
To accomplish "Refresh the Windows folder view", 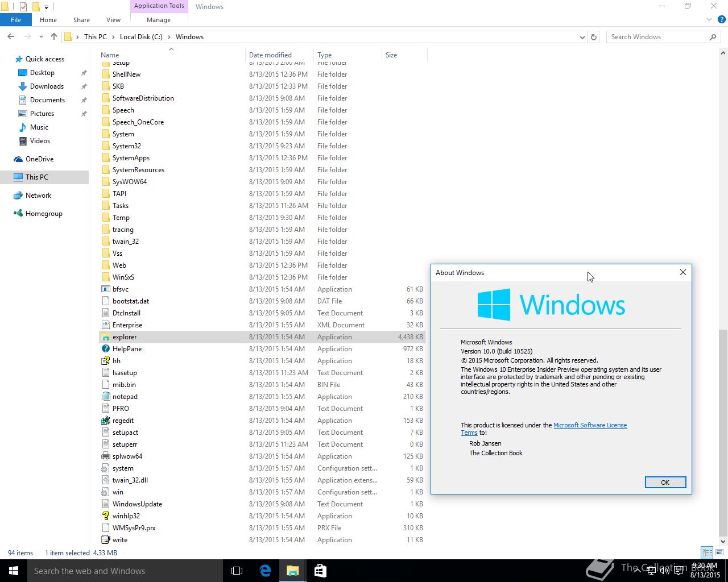I will point(594,37).
